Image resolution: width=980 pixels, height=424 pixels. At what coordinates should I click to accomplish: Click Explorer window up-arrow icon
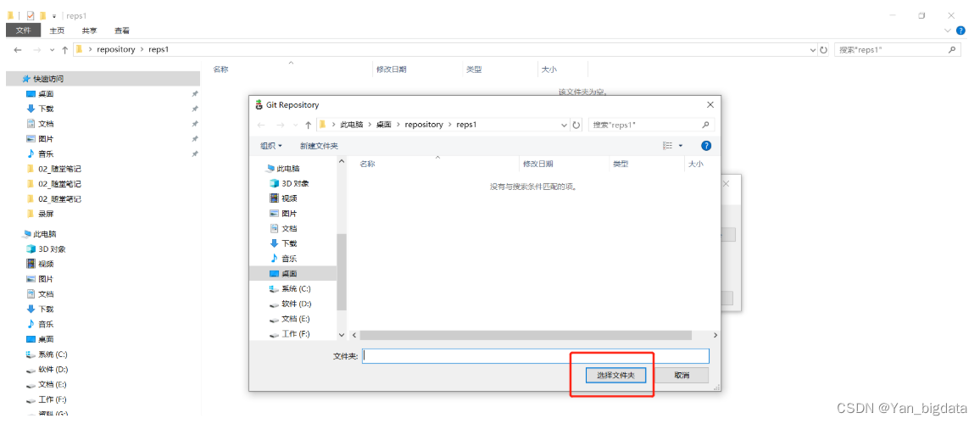click(x=64, y=49)
